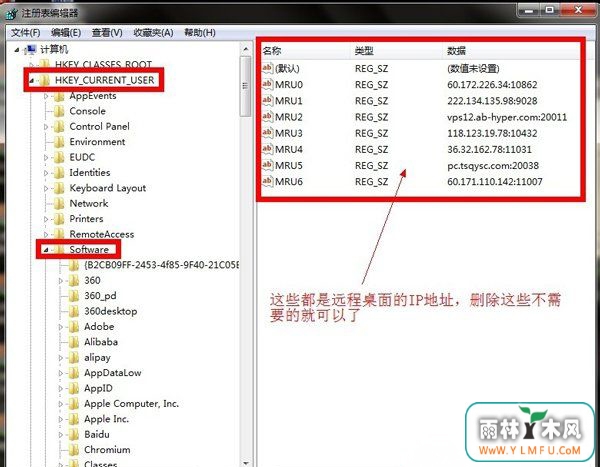The image size is (600, 467).
Task: Click tree pane scroll down arrow
Action: tap(246, 462)
